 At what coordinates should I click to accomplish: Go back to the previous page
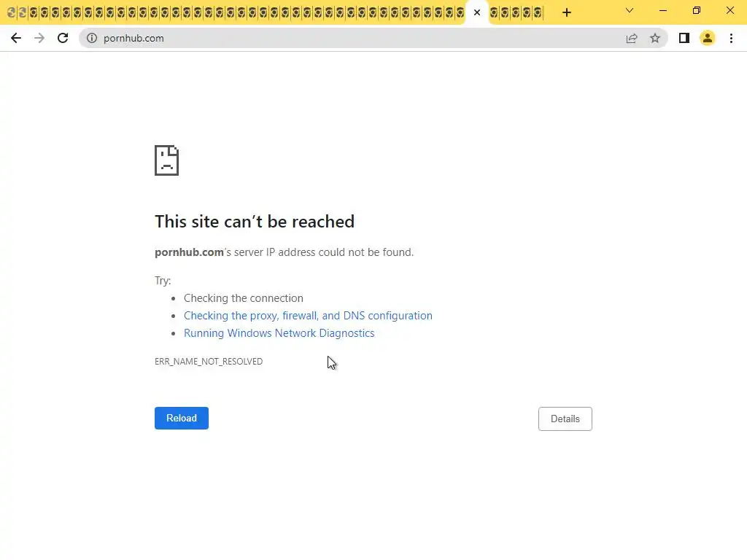coord(16,38)
